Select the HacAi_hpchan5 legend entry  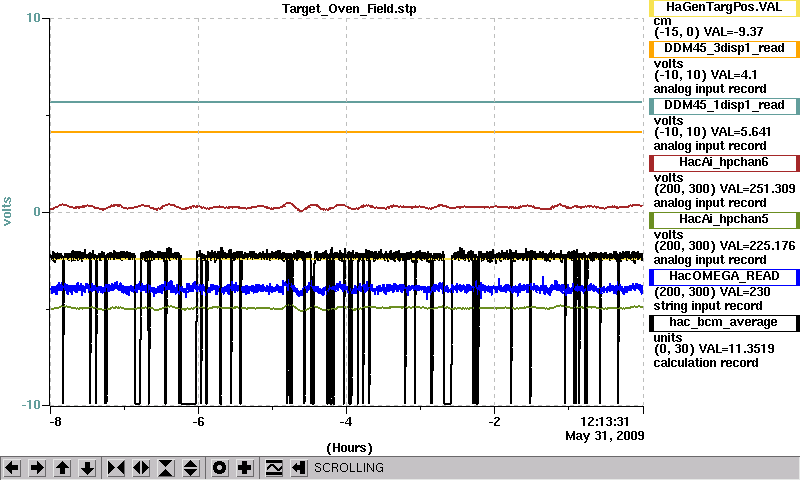pyautogui.click(x=724, y=220)
